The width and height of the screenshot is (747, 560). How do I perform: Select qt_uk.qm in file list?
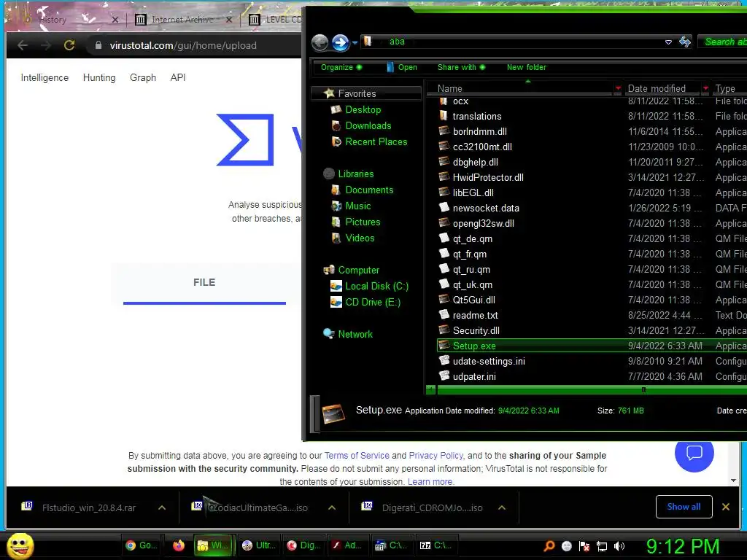pyautogui.click(x=472, y=285)
